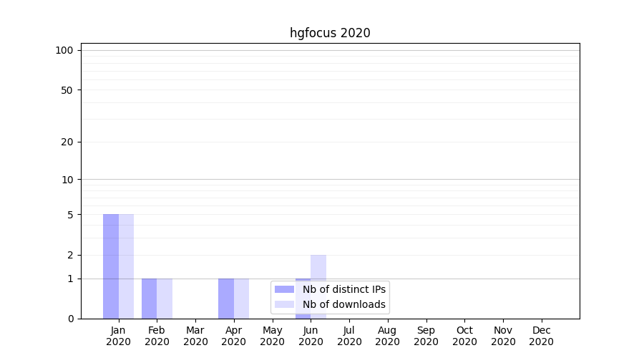This screenshot has height=358, width=644.
Task: Click the Jan 2020 downloads bar
Action: click(126, 266)
